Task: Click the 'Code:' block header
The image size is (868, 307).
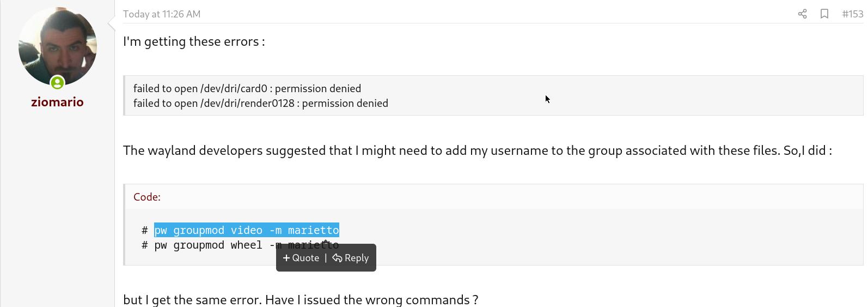Action: (147, 197)
